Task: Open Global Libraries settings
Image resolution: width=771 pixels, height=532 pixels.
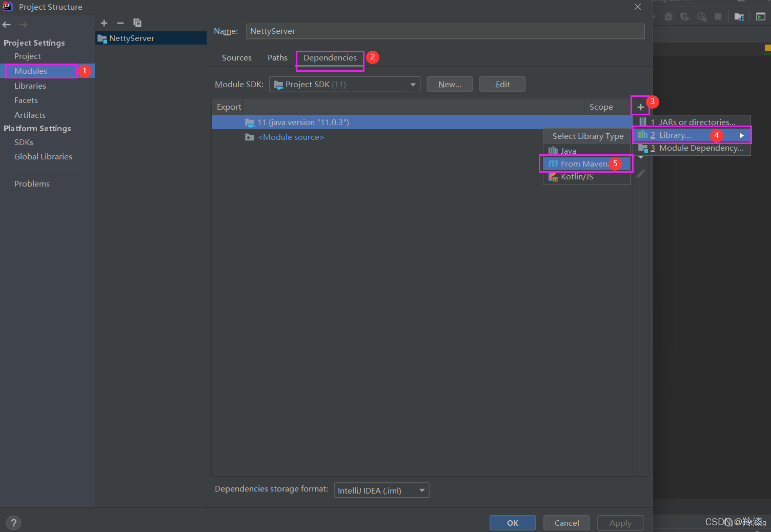Action: pos(43,157)
